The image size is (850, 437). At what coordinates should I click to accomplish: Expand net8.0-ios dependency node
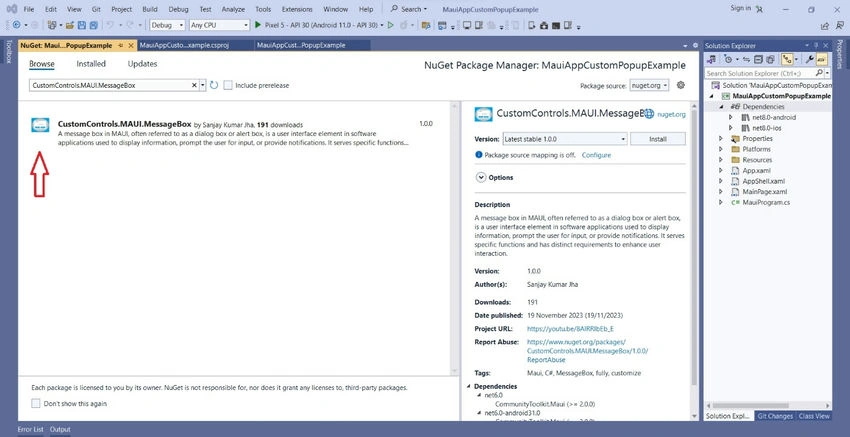coord(731,128)
